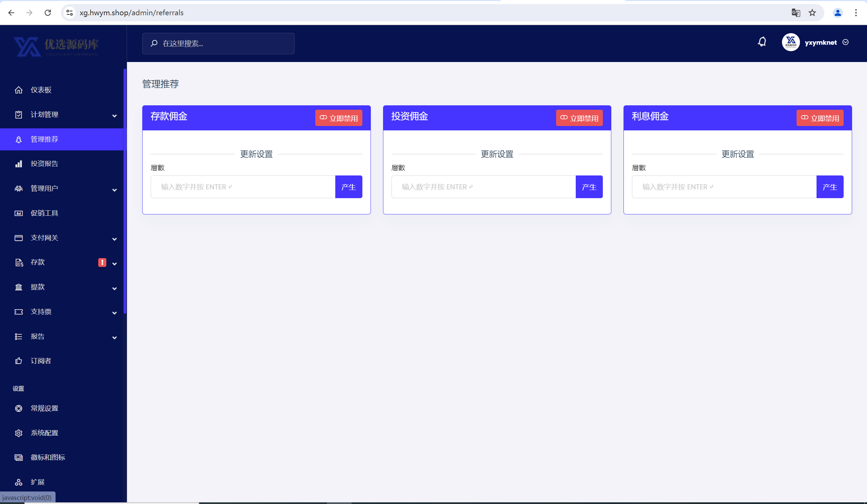This screenshot has height=504, width=867.
Task: Click the browser address bar URL
Action: 131,13
